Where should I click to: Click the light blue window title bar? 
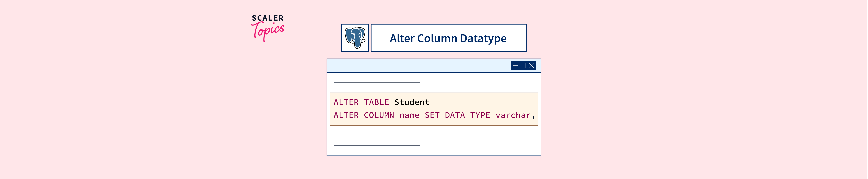[x=418, y=66]
